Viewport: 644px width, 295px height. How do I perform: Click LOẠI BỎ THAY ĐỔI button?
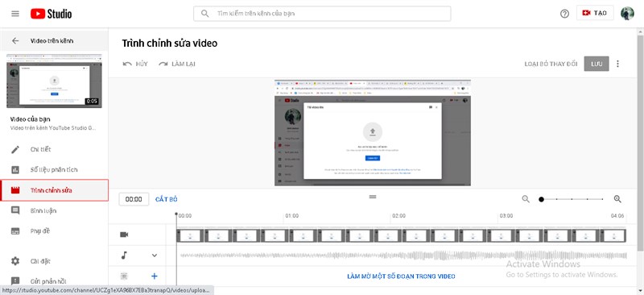pos(551,64)
